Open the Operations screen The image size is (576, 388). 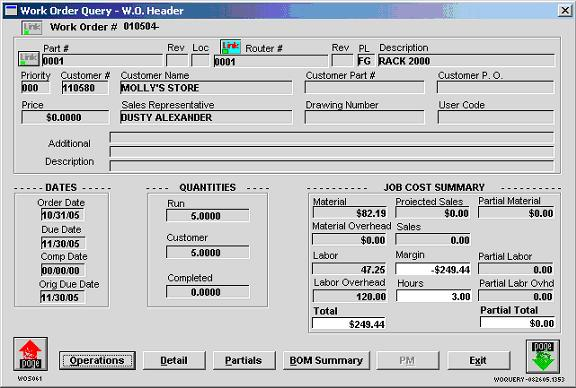click(97, 360)
